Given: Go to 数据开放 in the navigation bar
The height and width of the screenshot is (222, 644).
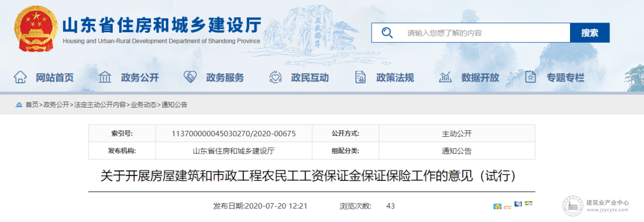Looking at the screenshot, I should click(480, 77).
